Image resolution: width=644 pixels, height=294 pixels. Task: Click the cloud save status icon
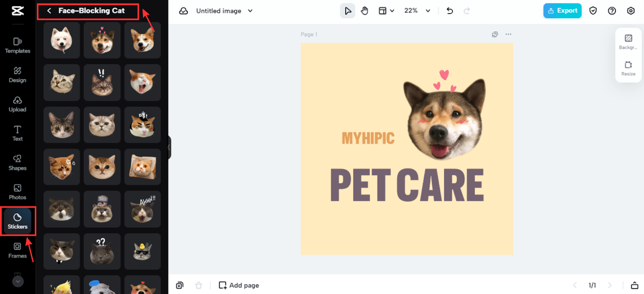[184, 11]
